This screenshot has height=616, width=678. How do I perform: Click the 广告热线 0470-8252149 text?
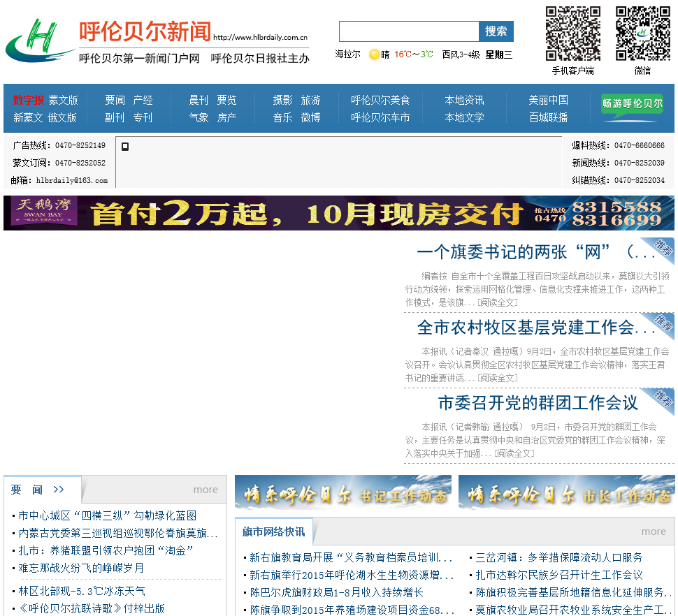pyautogui.click(x=59, y=145)
